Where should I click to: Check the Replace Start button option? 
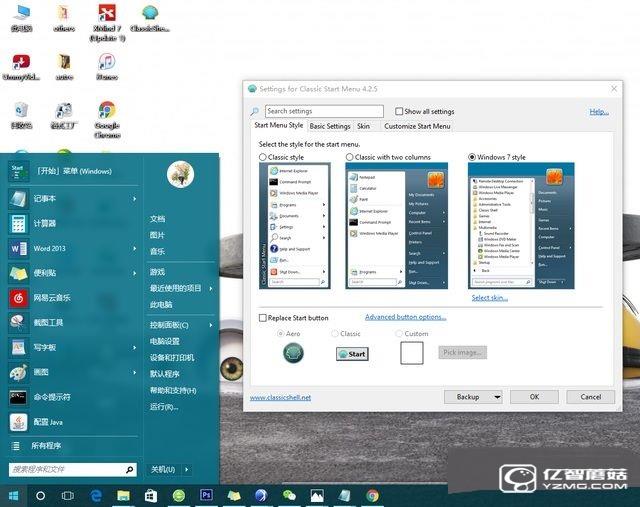[263, 318]
